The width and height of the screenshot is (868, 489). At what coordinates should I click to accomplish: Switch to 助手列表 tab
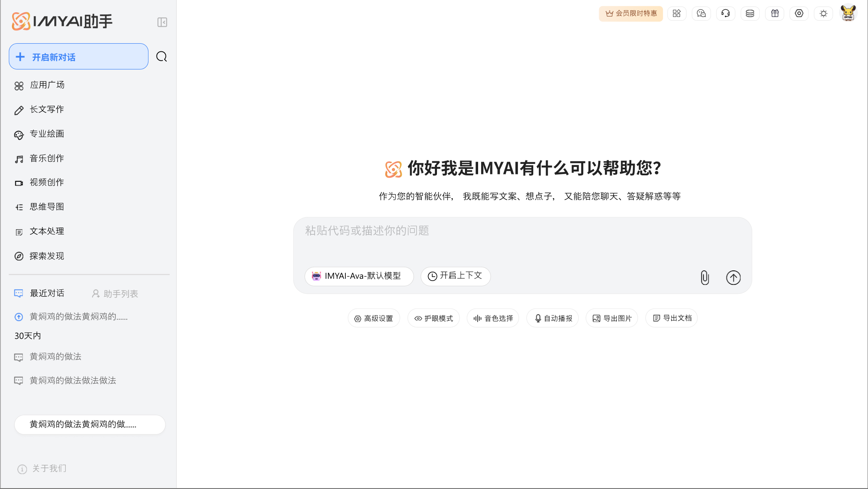115,294
